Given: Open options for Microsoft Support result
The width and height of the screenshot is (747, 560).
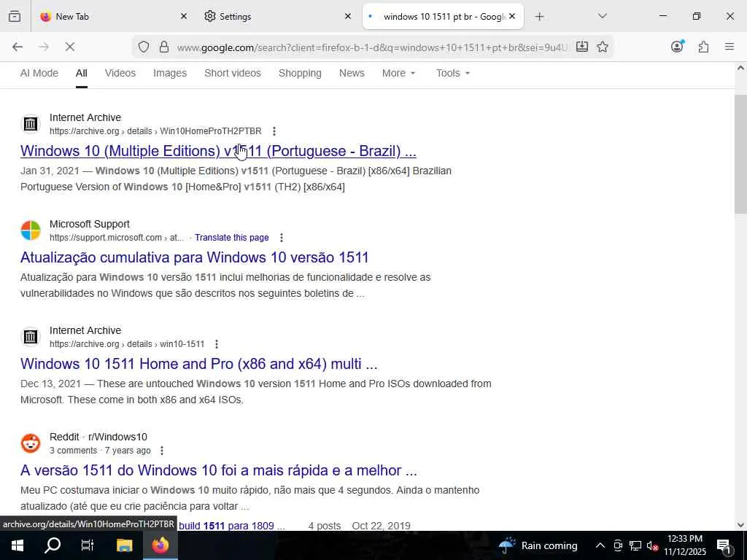Looking at the screenshot, I should click(281, 237).
